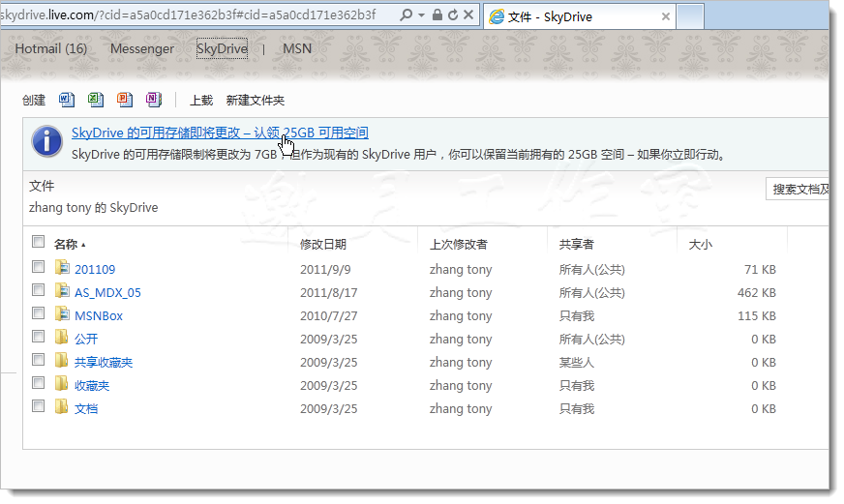The image size is (844, 504).
Task: Create a new Excel workbook
Action: pyautogui.click(x=96, y=100)
